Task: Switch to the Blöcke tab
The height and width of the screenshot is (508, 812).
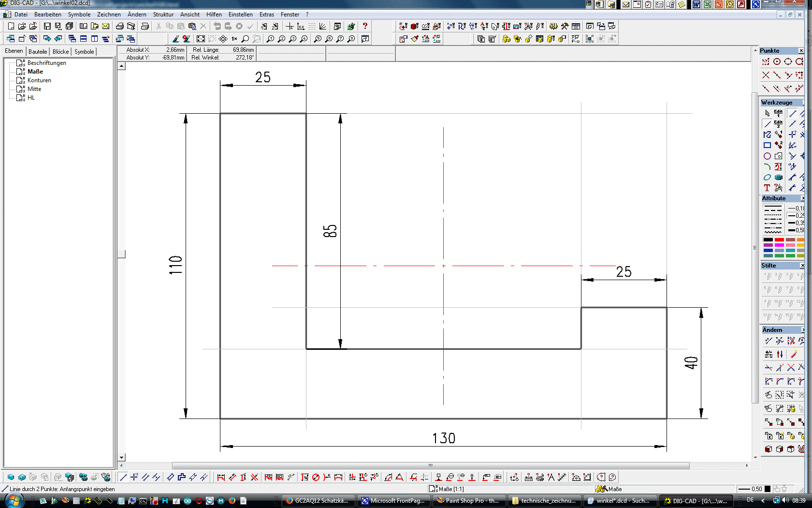Action: click(60, 52)
